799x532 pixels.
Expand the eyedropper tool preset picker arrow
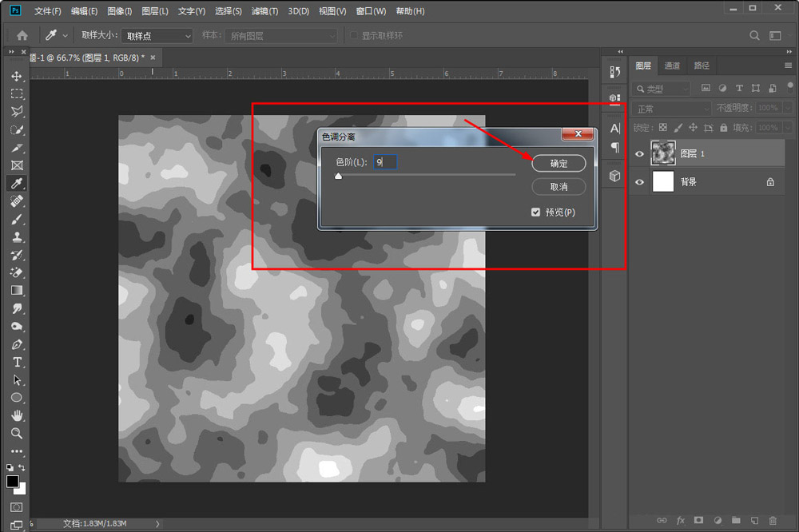(x=66, y=36)
